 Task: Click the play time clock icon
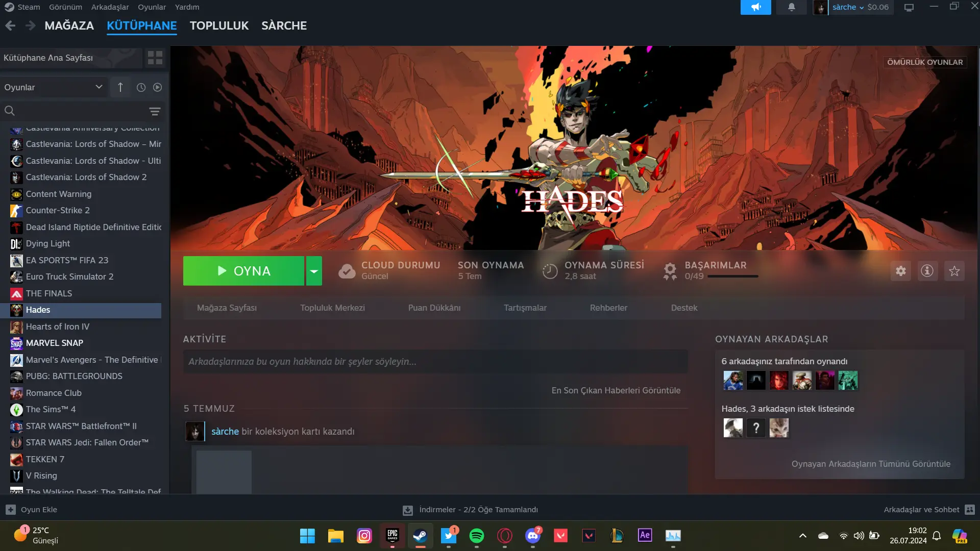point(550,271)
